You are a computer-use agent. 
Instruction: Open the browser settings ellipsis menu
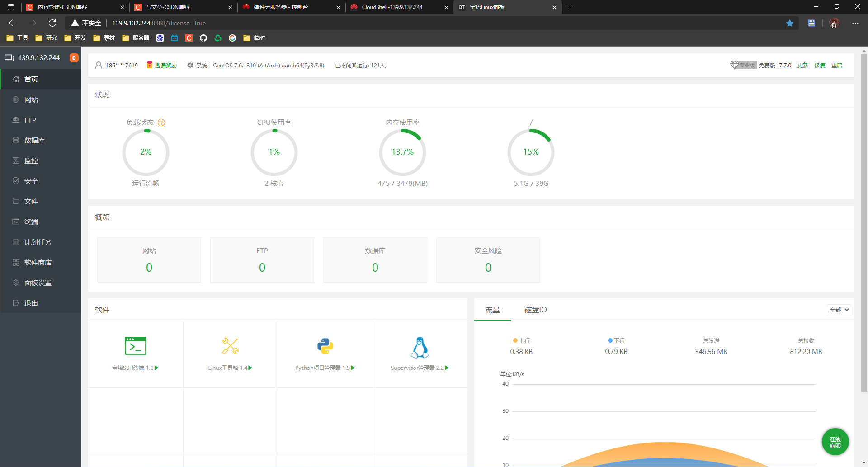(x=855, y=23)
